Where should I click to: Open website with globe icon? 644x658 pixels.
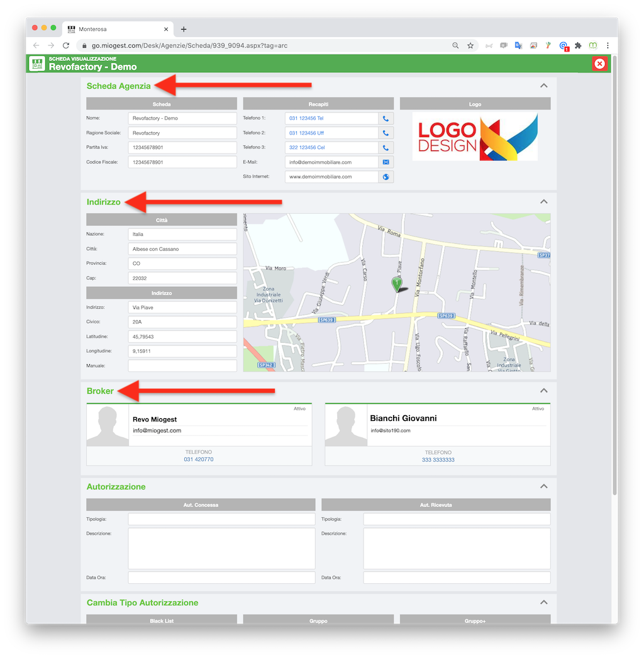pyautogui.click(x=386, y=177)
